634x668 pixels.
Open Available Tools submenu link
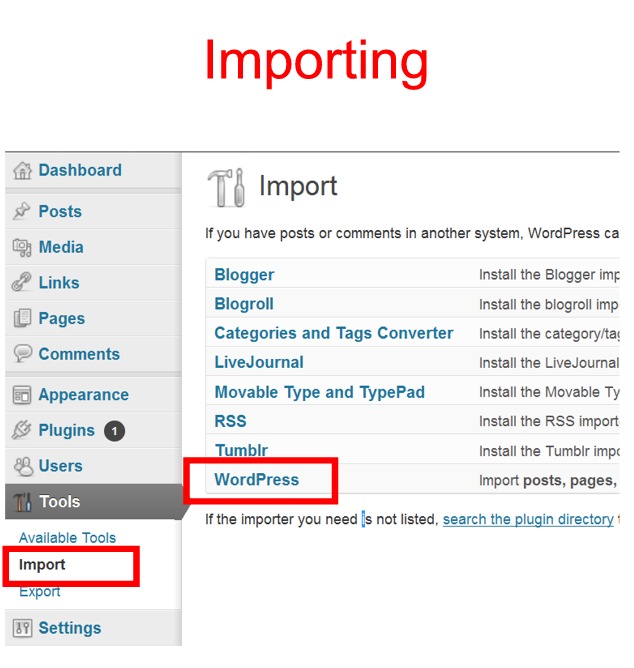67,538
